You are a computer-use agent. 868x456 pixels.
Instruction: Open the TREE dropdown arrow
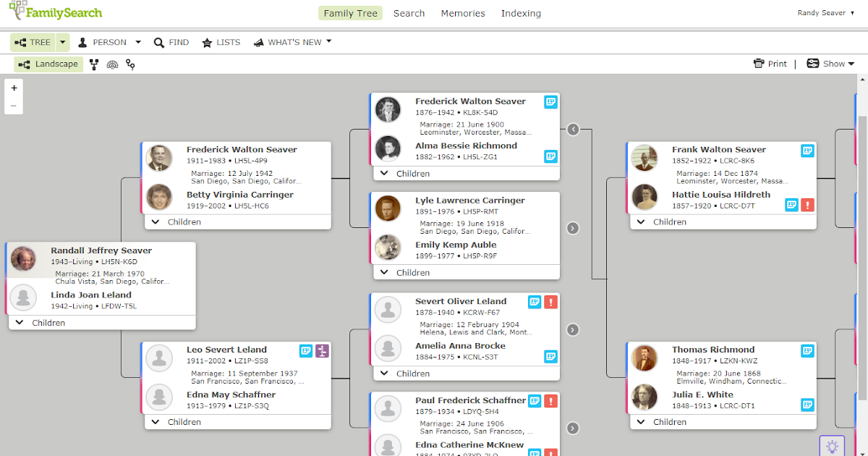point(62,42)
